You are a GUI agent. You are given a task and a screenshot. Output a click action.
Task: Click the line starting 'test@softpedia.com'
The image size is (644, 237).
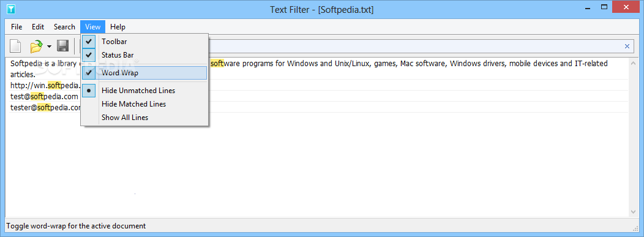pos(44,97)
